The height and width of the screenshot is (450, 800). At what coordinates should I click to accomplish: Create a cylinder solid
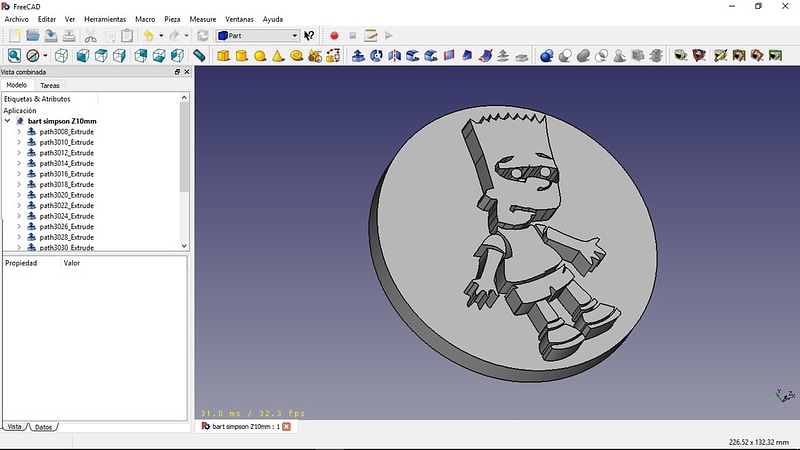point(241,56)
